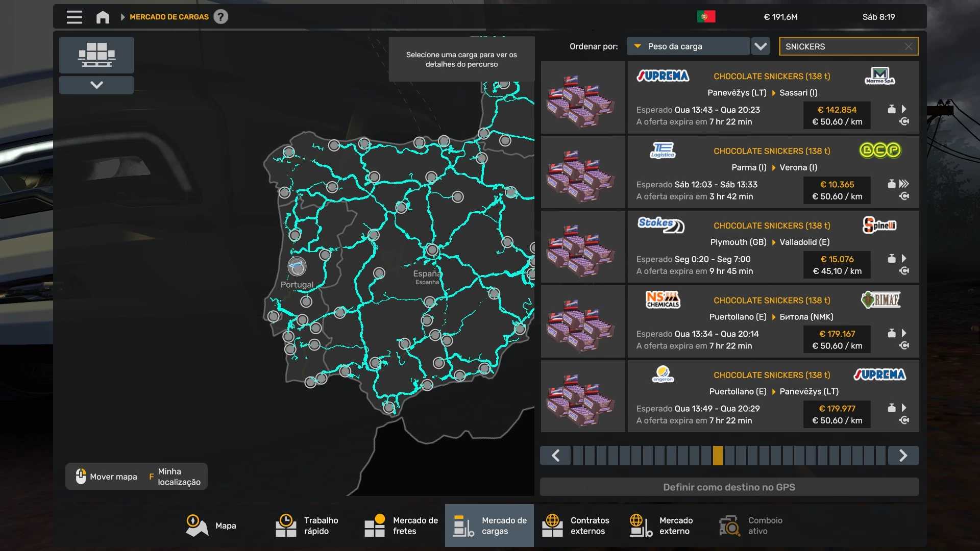Go to next page of offers
Image resolution: width=980 pixels, height=551 pixels.
(x=903, y=456)
